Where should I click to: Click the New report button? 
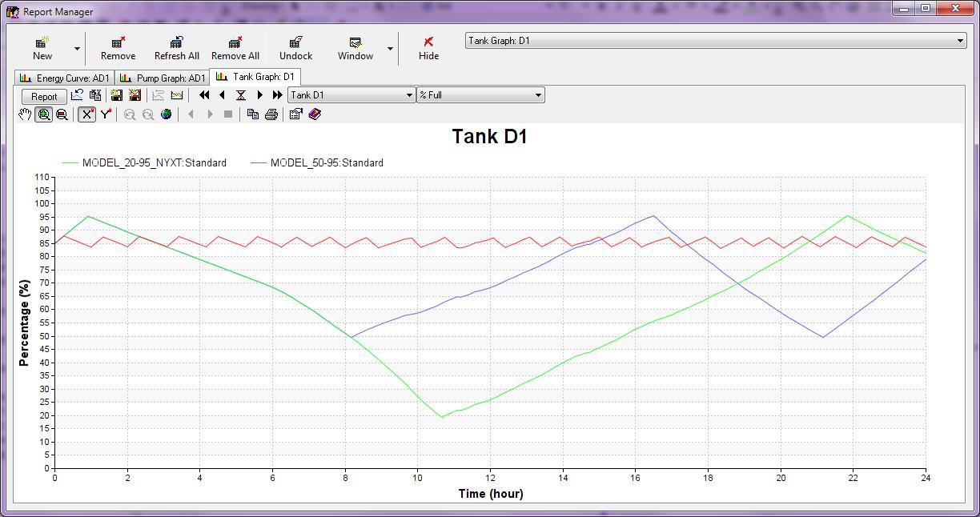click(42, 48)
